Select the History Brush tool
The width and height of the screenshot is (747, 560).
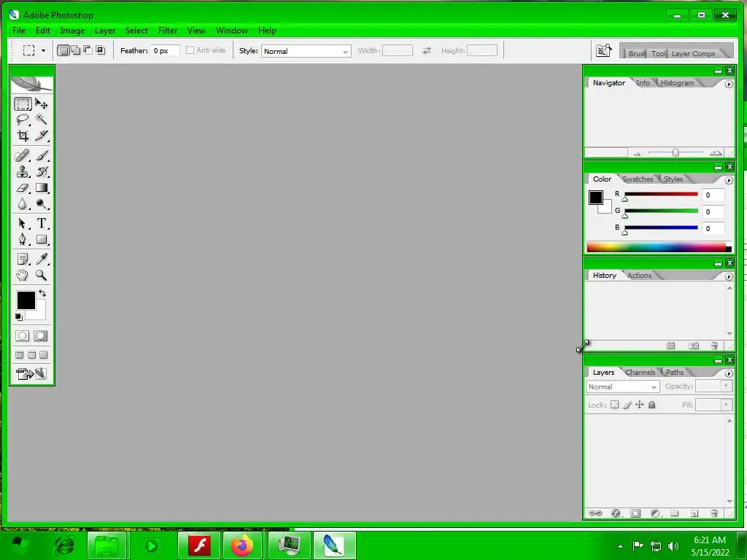coord(42,172)
